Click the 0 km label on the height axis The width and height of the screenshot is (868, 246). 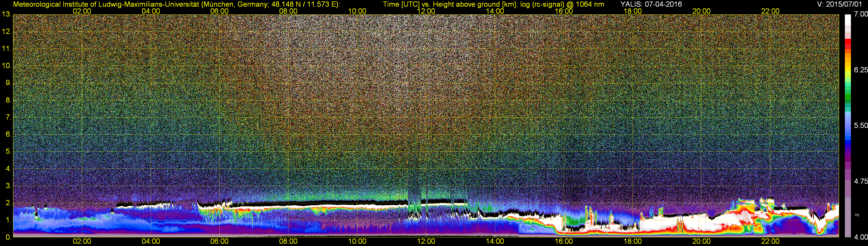8,237
